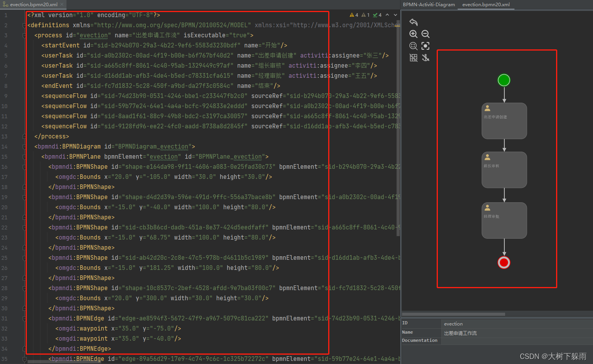Reset diagram zoom to actual size
The height and width of the screenshot is (364, 593).
[413, 46]
